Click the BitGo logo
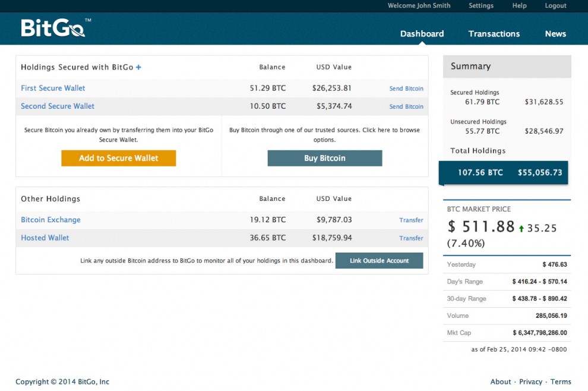This screenshot has height=391, width=588. coord(55,28)
